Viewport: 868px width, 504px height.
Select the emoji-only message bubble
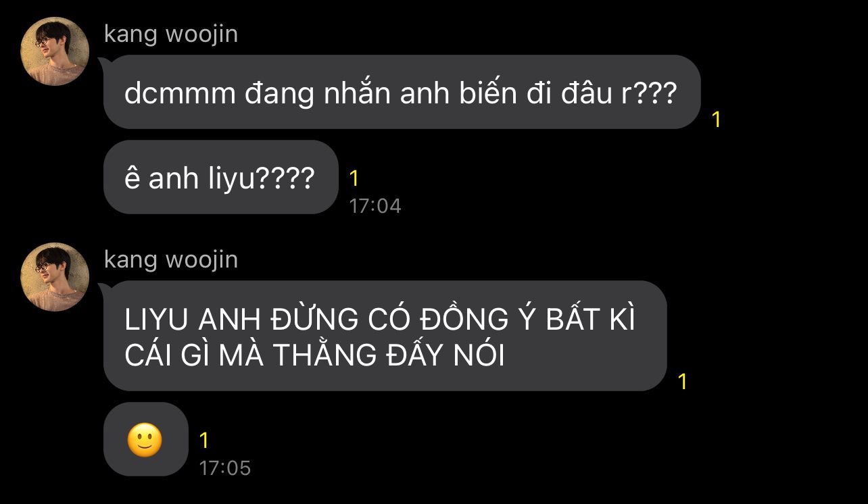[x=145, y=439]
